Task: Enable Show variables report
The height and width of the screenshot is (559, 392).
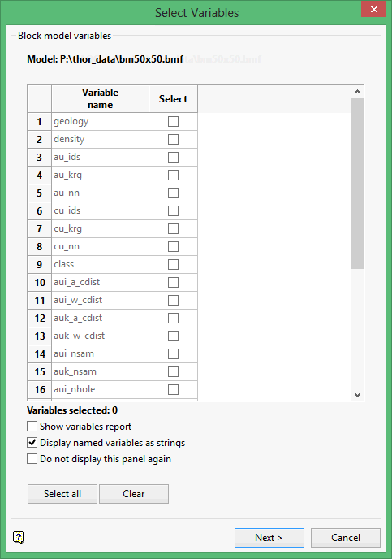Action: (32, 427)
